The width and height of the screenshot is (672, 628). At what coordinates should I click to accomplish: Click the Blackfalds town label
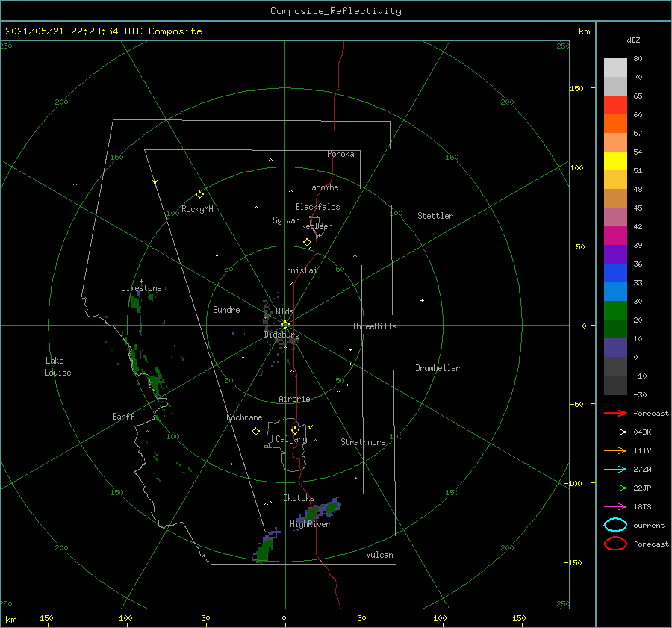[x=317, y=207]
